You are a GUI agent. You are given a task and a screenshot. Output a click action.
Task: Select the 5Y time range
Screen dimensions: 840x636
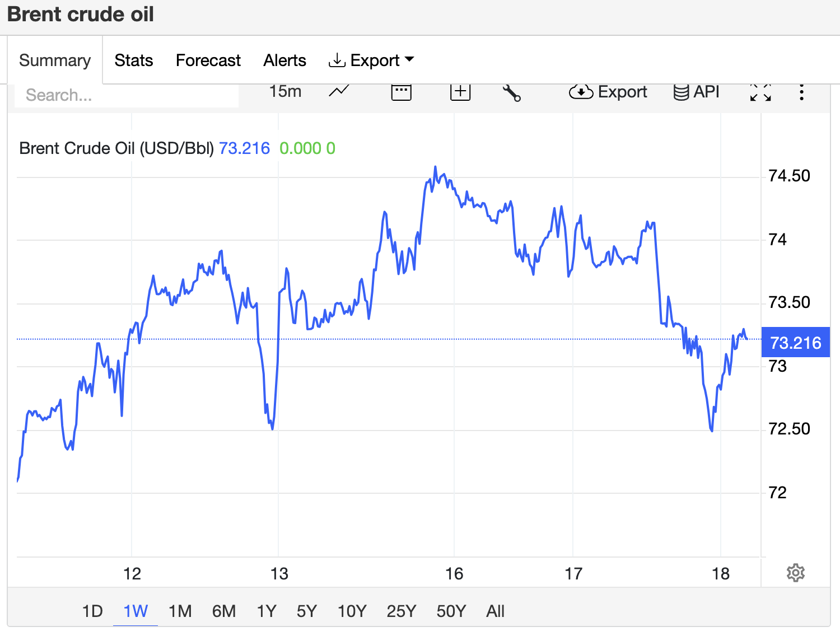(x=306, y=611)
